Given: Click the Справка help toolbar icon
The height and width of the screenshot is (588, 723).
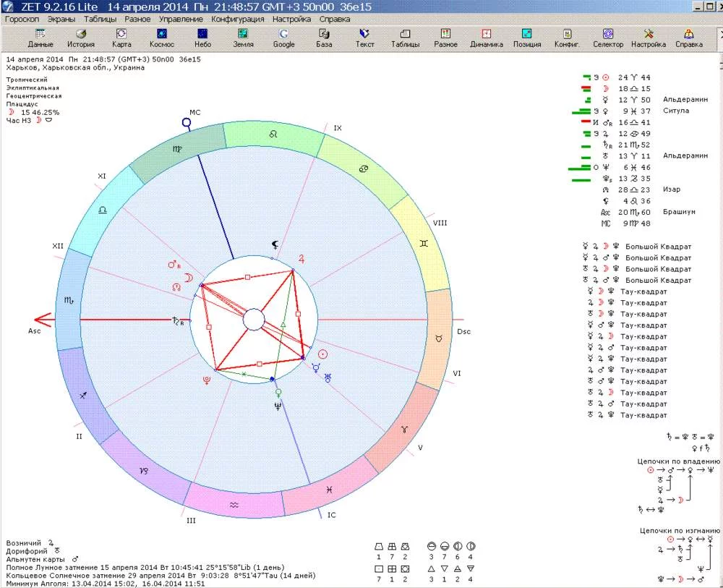Looking at the screenshot, I should (689, 38).
